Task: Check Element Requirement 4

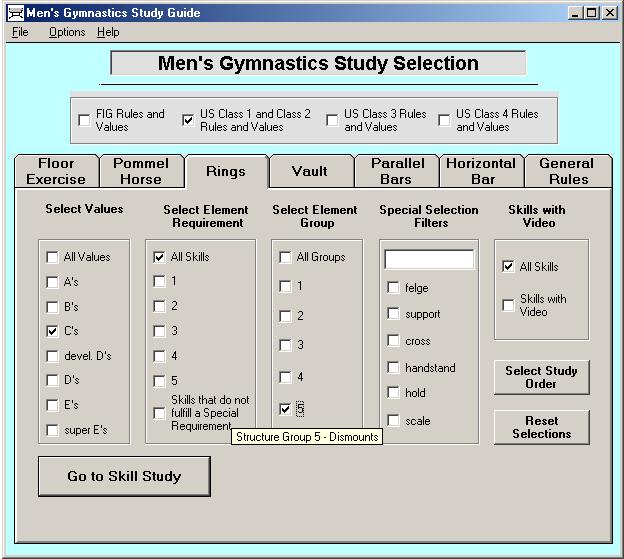Action: coord(159,356)
